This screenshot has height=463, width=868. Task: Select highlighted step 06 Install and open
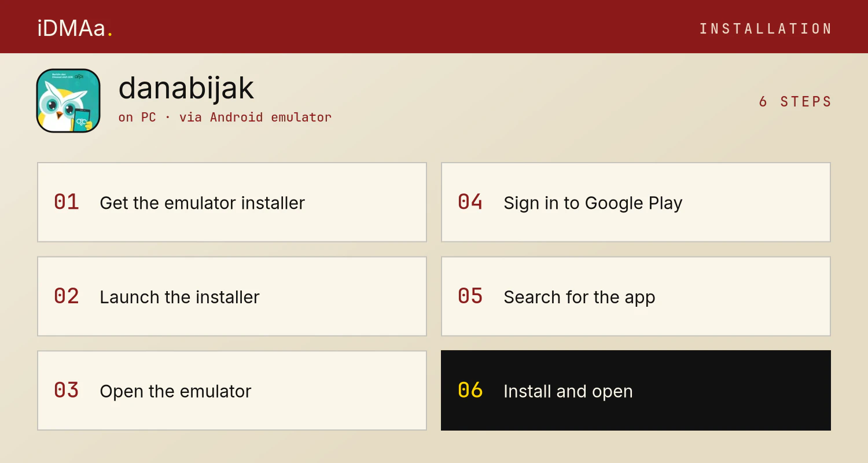click(x=636, y=390)
